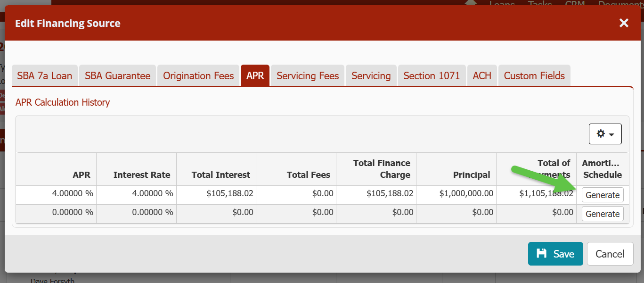Open the gear settings dropdown
The image size is (644, 283).
click(605, 134)
